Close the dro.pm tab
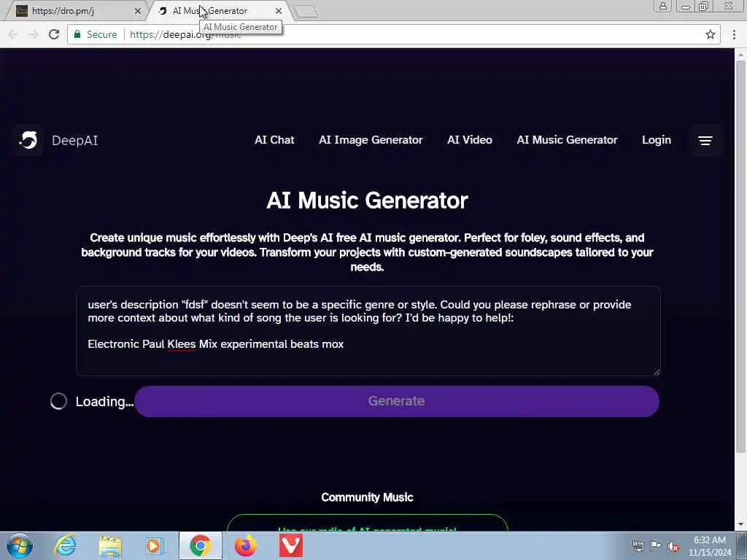This screenshot has height=560, width=747. point(138,10)
